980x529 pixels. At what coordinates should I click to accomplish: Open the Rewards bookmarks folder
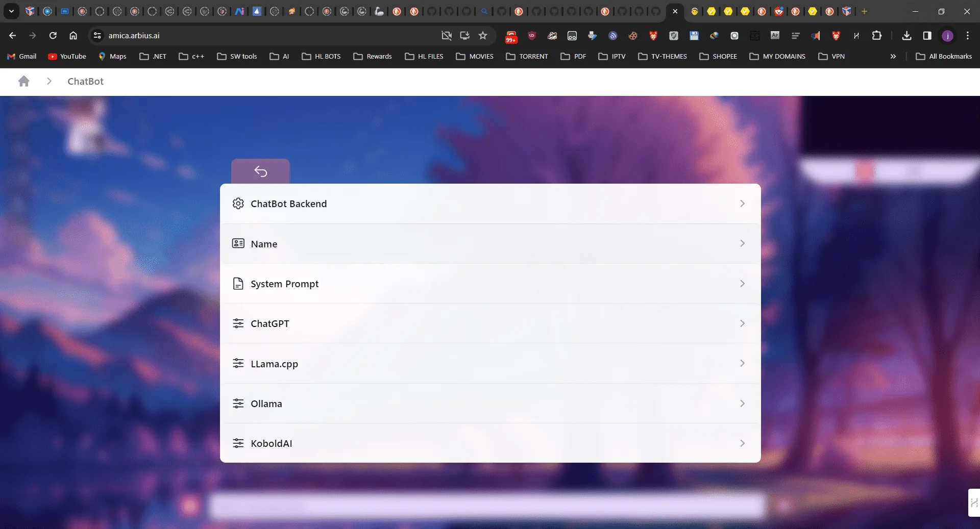click(373, 56)
